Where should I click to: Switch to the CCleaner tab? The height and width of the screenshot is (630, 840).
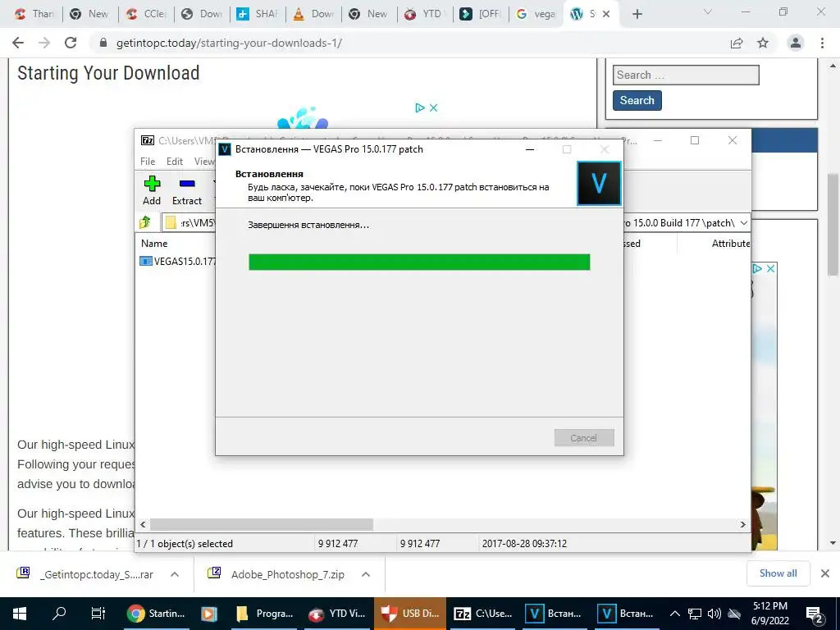[x=146, y=14]
